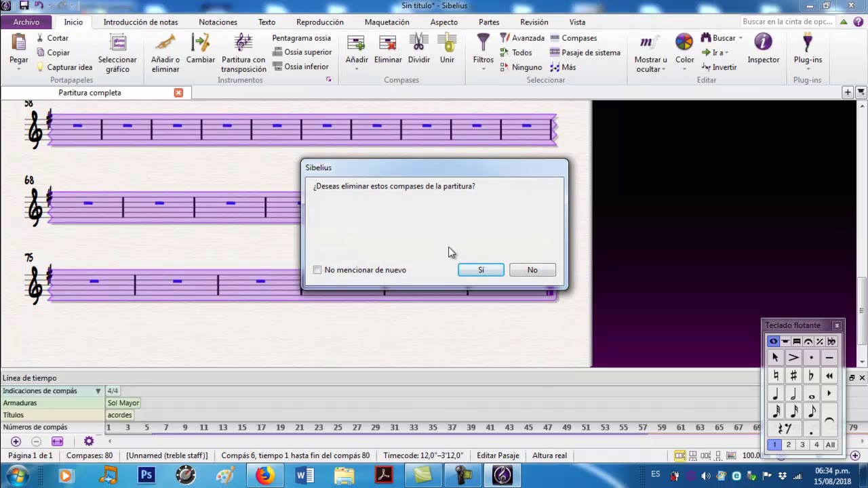Click Sí in the Sibelius dialog
The width and height of the screenshot is (868, 488).
481,270
